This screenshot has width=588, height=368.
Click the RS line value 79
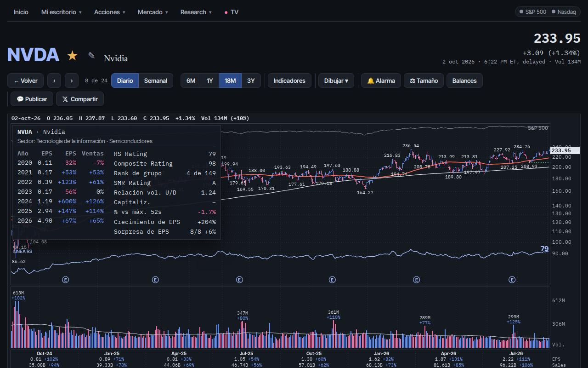(544, 249)
